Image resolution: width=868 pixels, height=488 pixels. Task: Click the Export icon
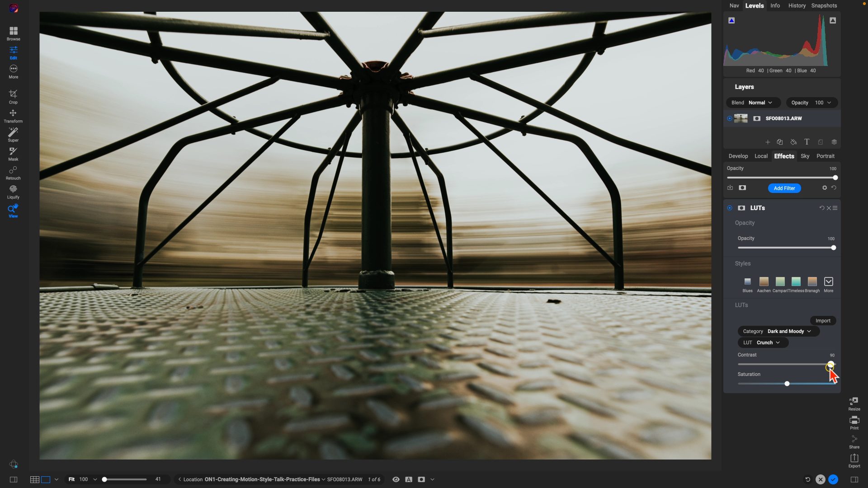coord(854,460)
